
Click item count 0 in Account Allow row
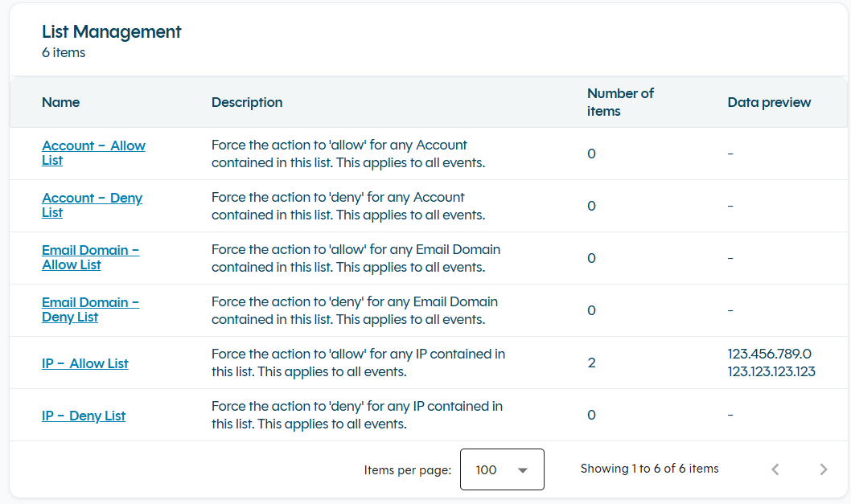[591, 154]
